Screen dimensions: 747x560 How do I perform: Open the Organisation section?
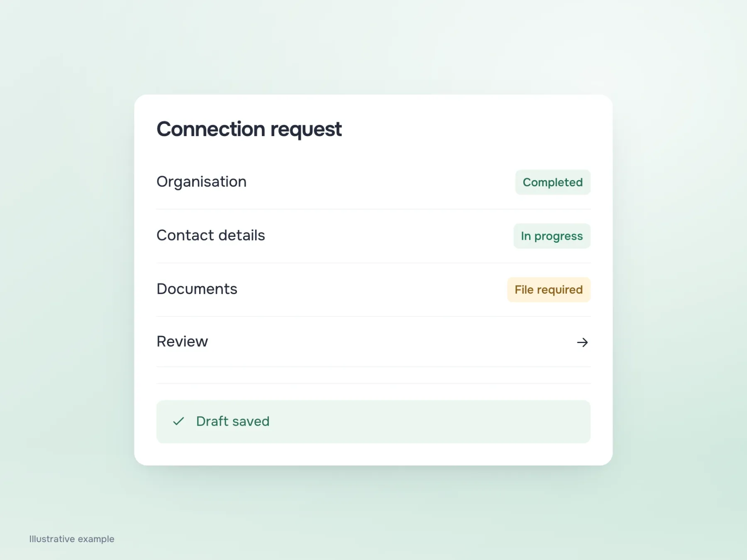[x=373, y=182]
